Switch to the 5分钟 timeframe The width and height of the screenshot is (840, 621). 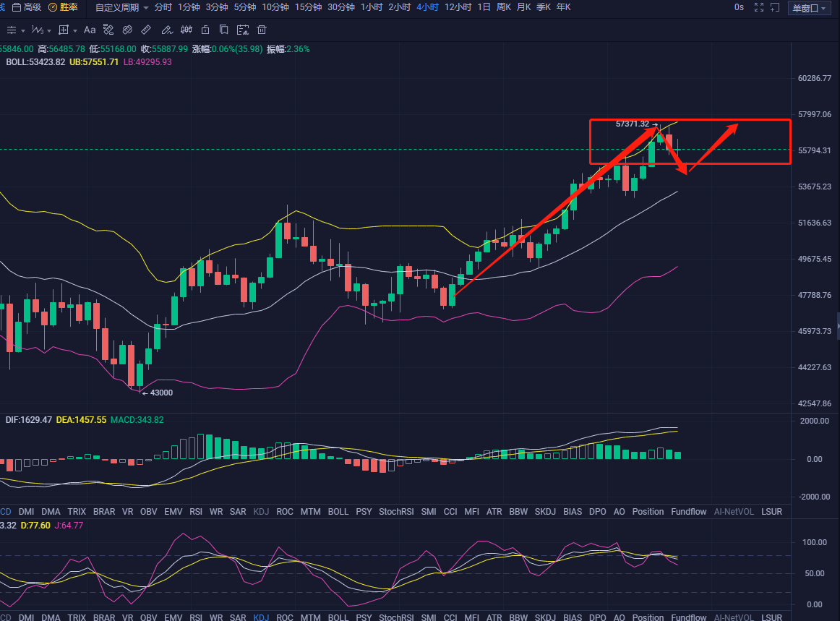244,7
